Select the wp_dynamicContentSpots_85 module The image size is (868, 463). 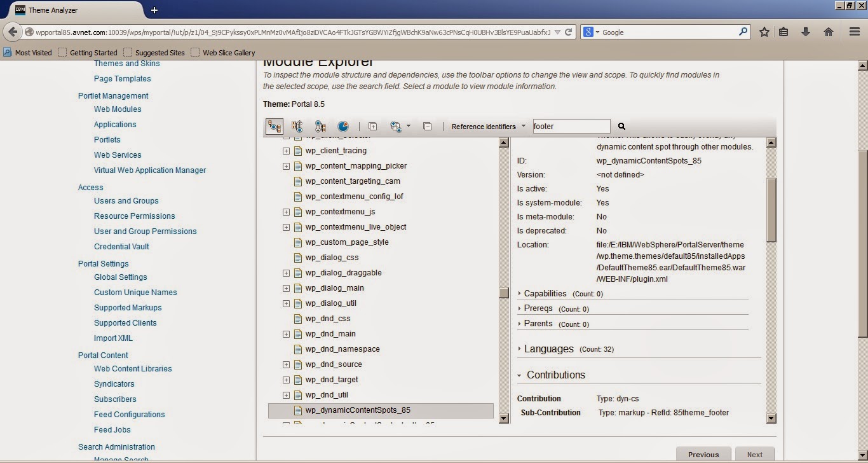point(381,410)
